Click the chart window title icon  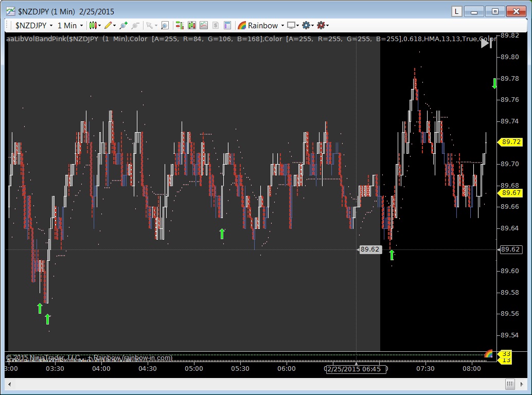(10, 11)
